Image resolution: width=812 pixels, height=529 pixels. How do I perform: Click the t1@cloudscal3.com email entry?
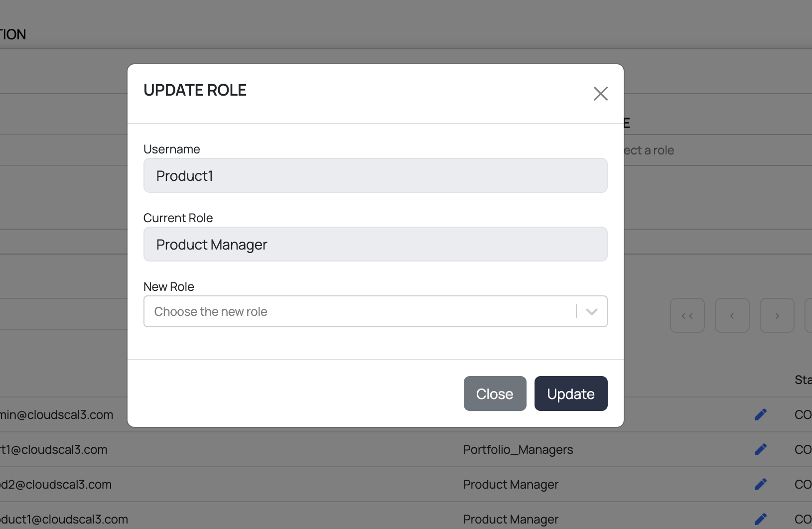[x=54, y=450]
